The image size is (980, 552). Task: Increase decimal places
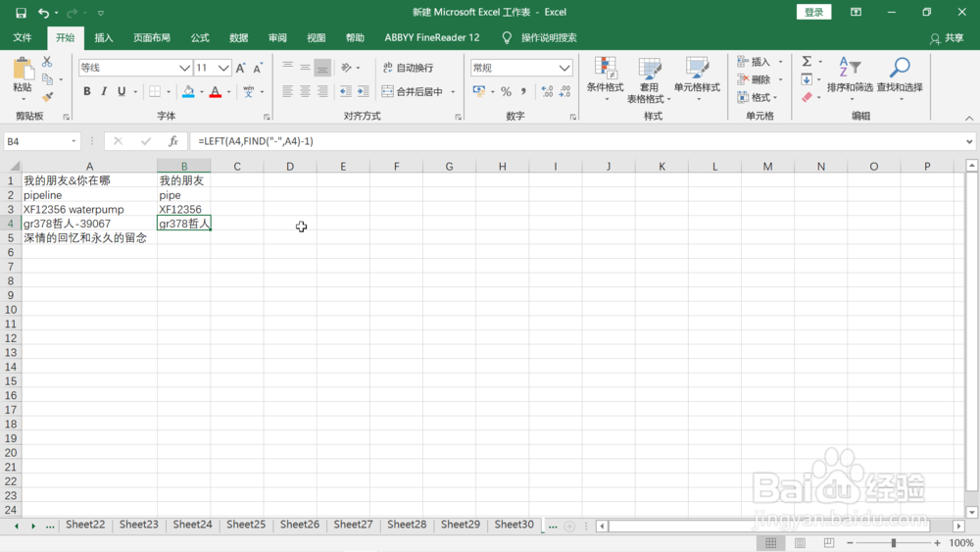click(x=547, y=91)
